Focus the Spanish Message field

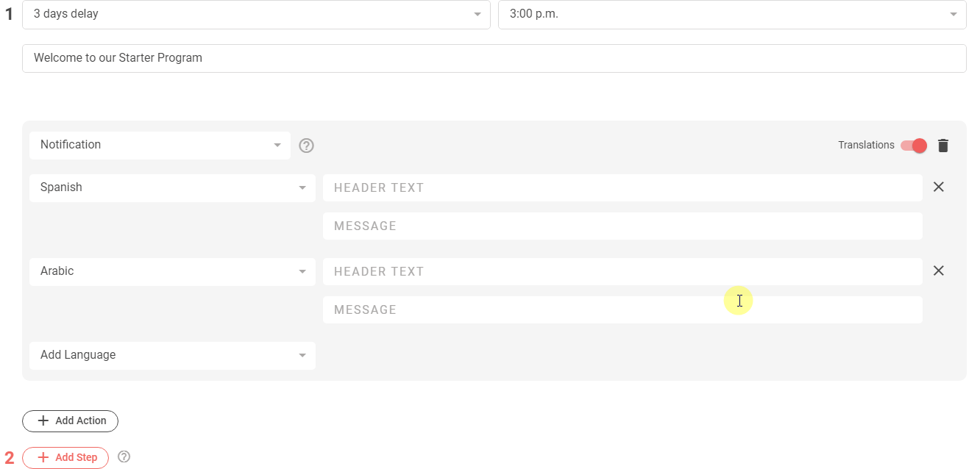click(x=622, y=226)
